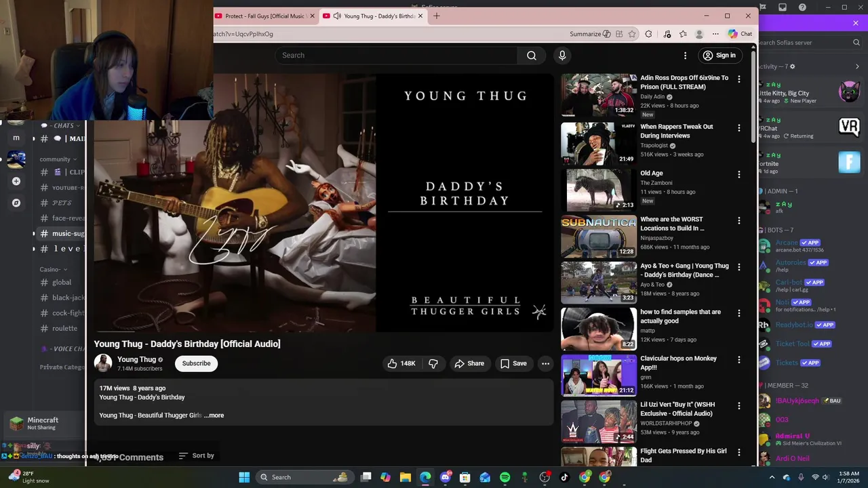Open options menu for Lil Uzi Vert video

[738, 405]
